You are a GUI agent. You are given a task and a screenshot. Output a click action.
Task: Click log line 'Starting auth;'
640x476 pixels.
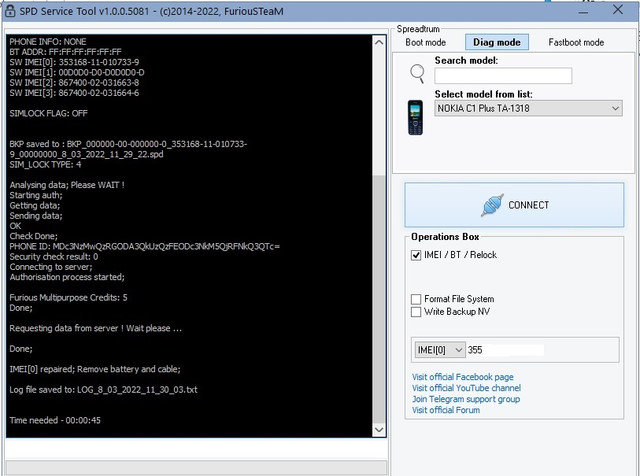point(36,195)
